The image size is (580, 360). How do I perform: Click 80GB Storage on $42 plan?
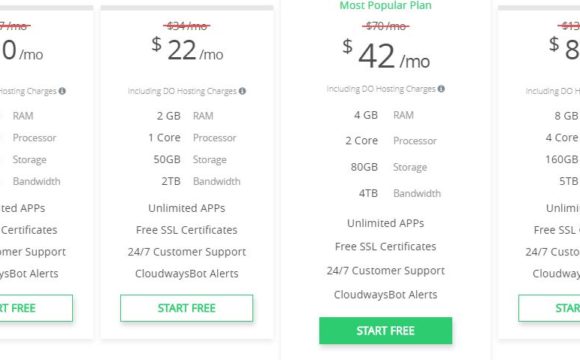(x=389, y=167)
